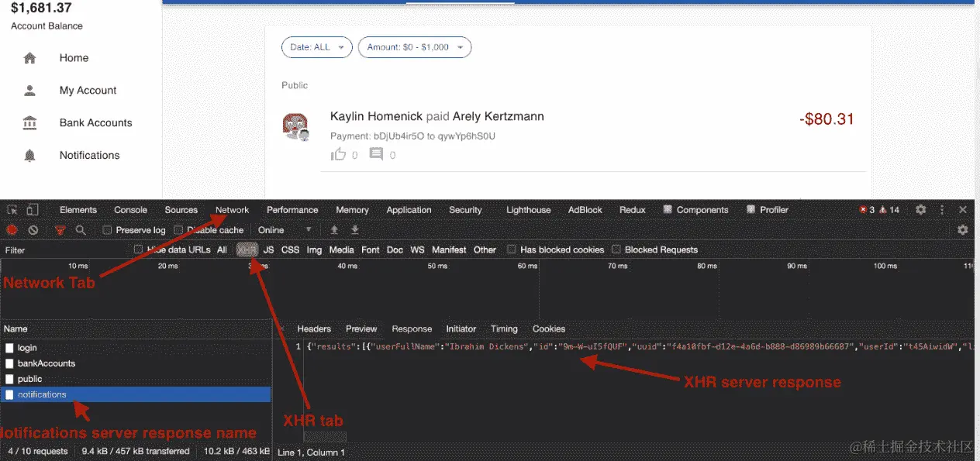Open the Application panel
Screen dimensions: 980x461
(409, 209)
